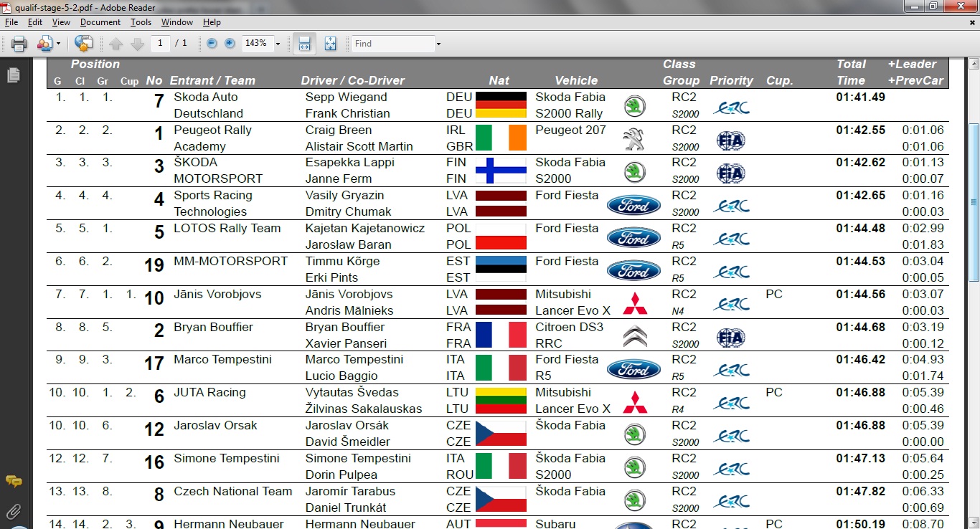980x529 pixels.
Task: Select the fit one full page icon
Action: pos(330,44)
